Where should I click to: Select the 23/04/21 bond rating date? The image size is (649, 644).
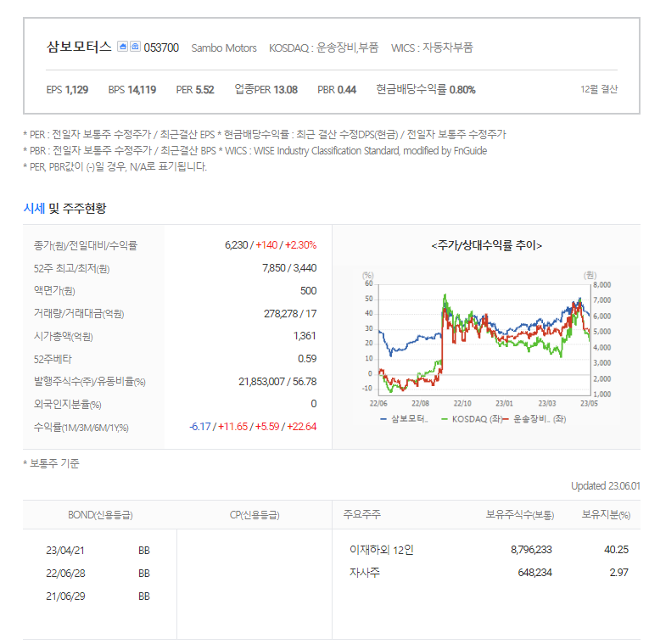pos(65,551)
